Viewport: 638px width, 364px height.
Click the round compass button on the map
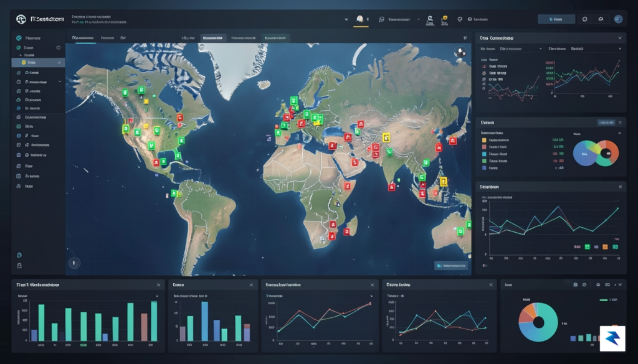(460, 52)
